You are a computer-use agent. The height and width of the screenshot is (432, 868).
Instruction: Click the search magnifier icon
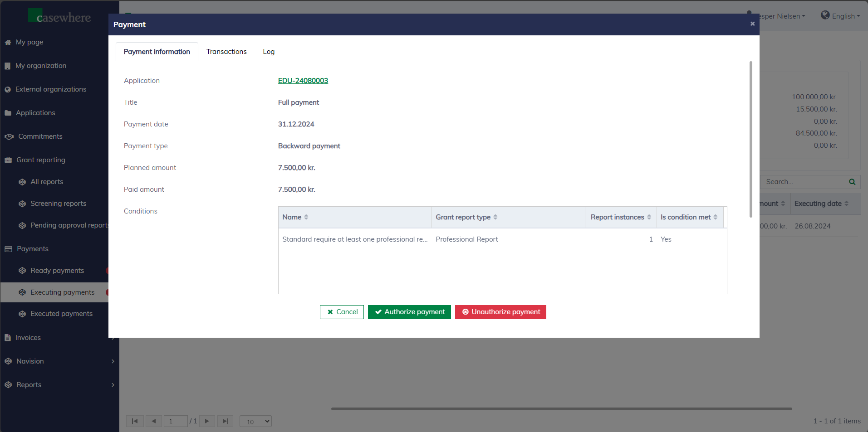click(x=852, y=182)
